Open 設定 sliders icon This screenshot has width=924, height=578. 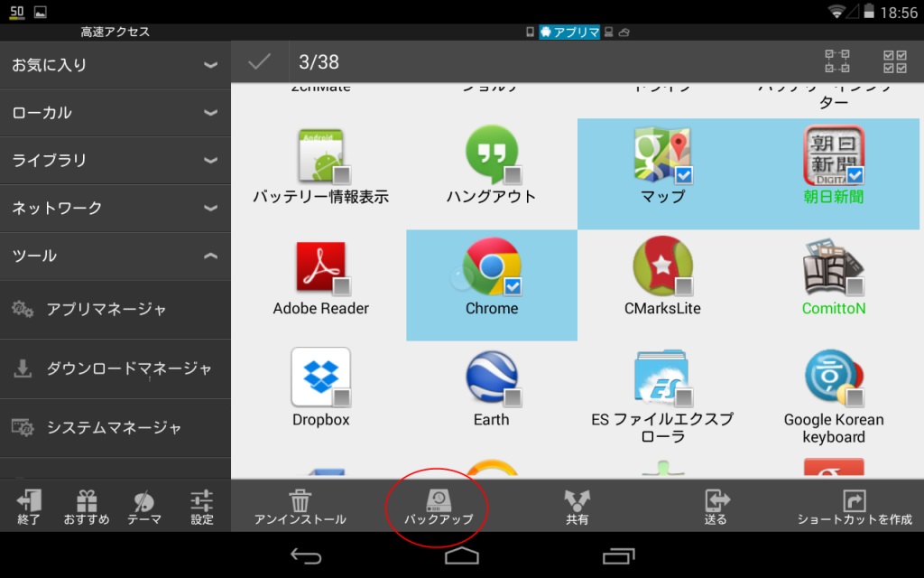click(201, 500)
